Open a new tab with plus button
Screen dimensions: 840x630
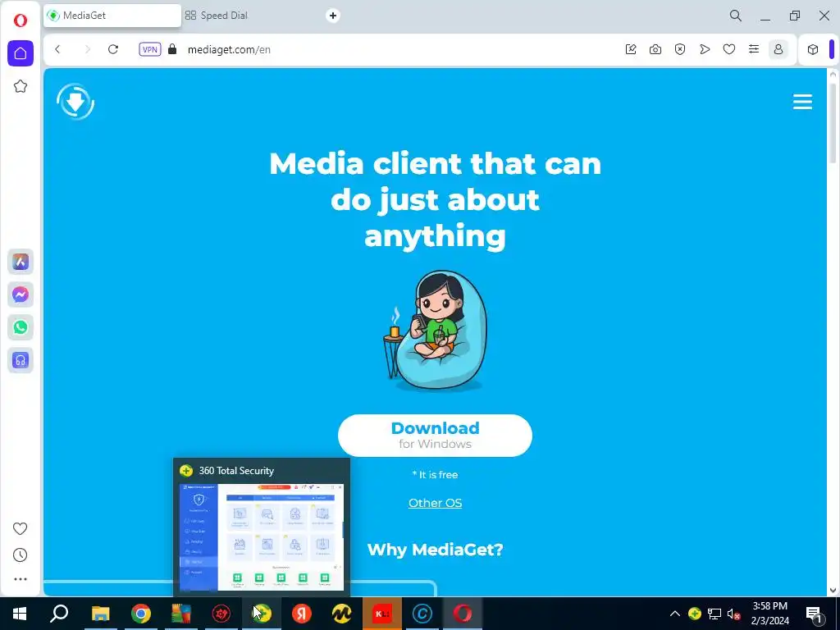tap(333, 16)
